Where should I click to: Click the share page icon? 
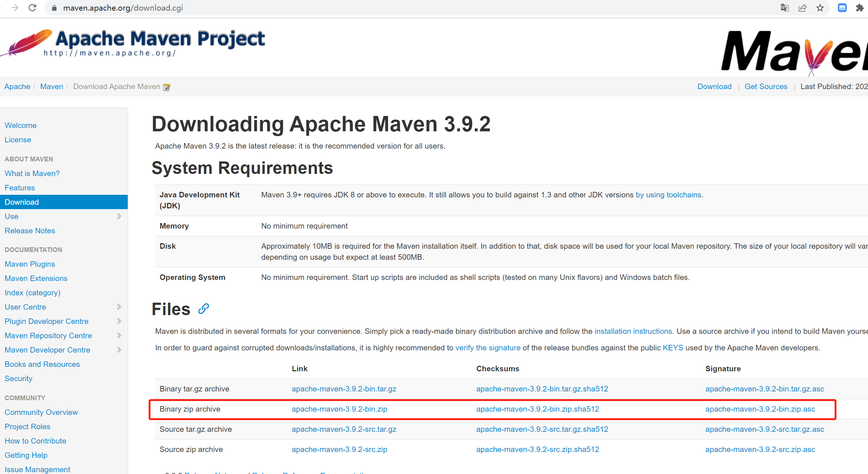[802, 8]
